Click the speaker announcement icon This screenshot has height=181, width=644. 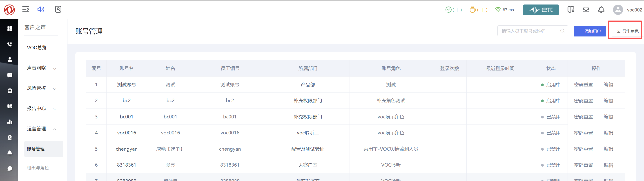point(41,9)
